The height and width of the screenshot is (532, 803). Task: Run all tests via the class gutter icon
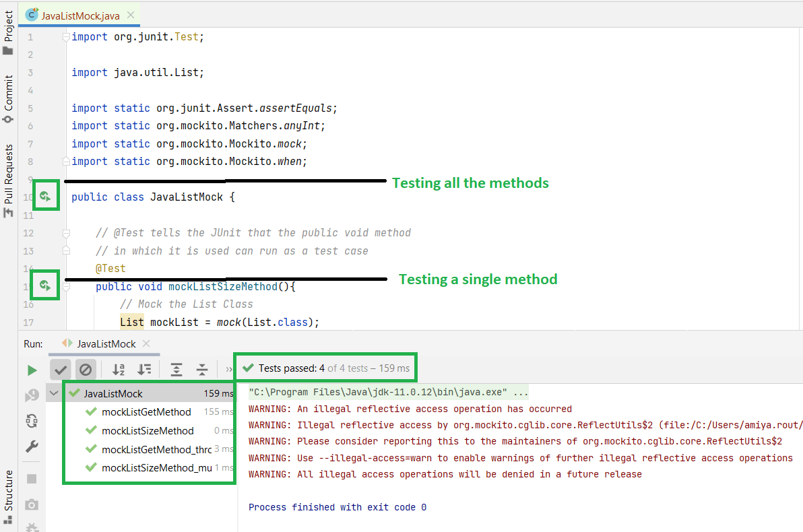pyautogui.click(x=46, y=197)
